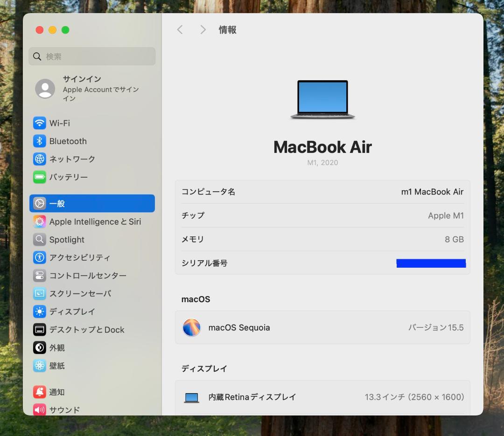Select the 内蔵 Retina ディスプレイ row
Viewport: 504px width, 436px height.
[x=322, y=397]
